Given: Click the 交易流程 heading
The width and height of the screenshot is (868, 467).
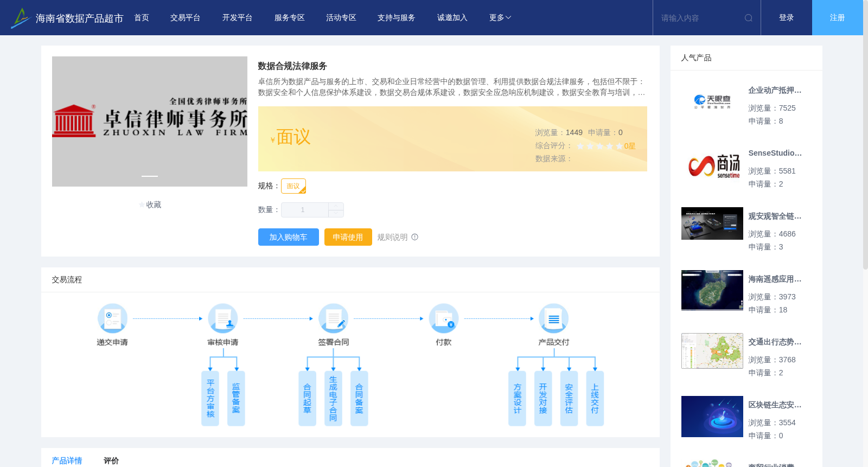Looking at the screenshot, I should 67,280.
